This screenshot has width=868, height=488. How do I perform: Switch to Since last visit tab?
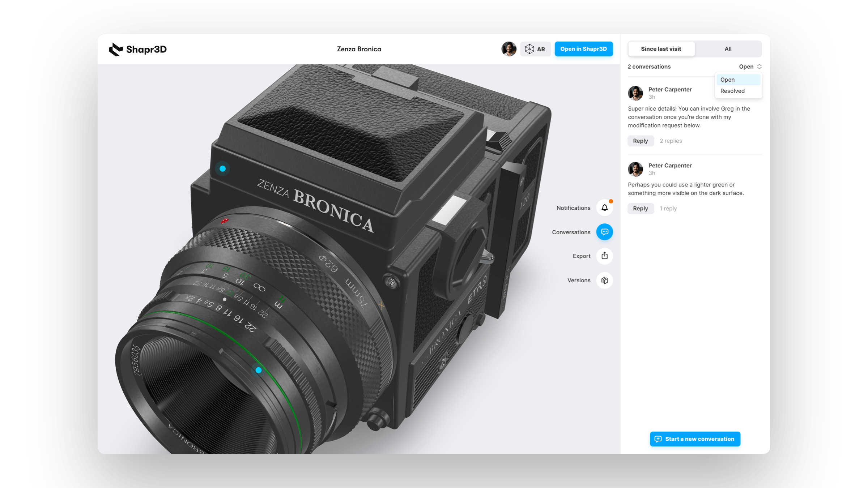661,49
